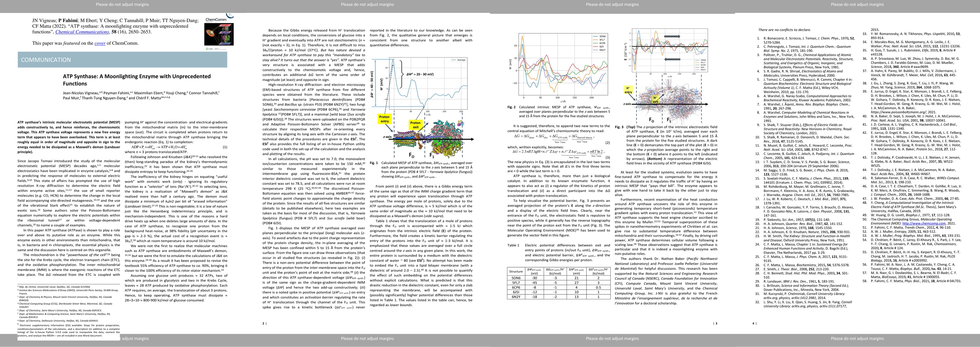Viewport: 980px width, 347px height.
Task: Click page number "| 3" at page bottom
Action: (715, 323)
